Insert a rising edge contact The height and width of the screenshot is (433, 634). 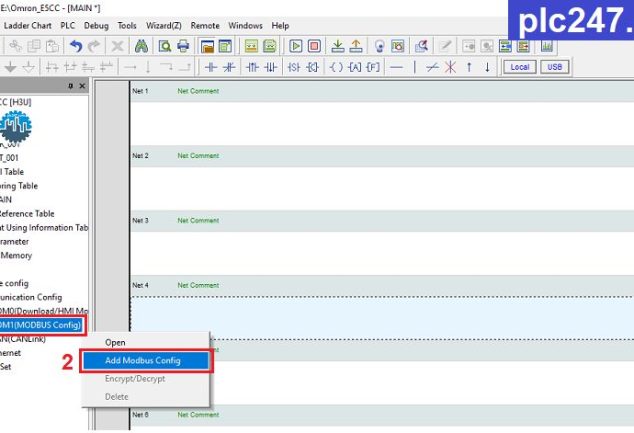point(252,67)
